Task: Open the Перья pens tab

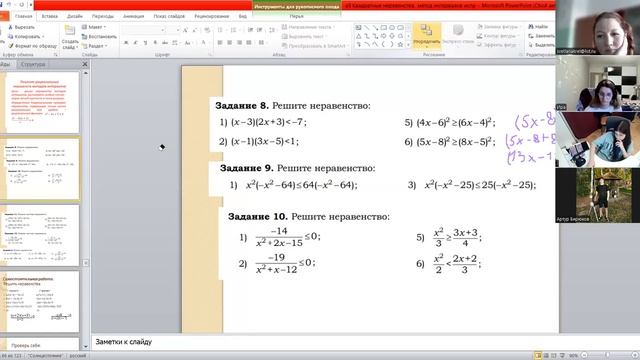Action: pos(296,16)
